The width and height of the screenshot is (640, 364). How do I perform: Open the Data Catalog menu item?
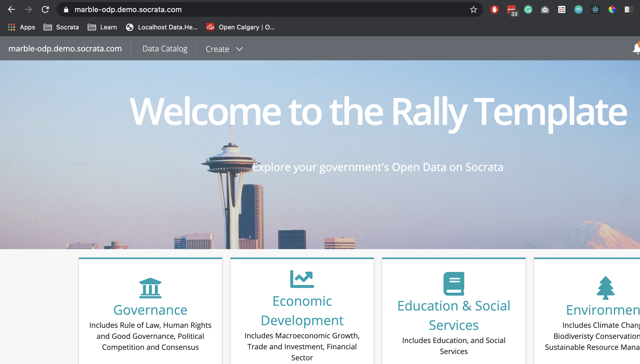(x=165, y=49)
